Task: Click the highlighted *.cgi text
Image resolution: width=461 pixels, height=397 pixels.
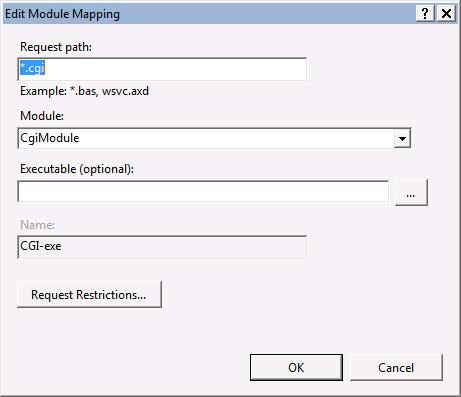Action: tap(32, 68)
